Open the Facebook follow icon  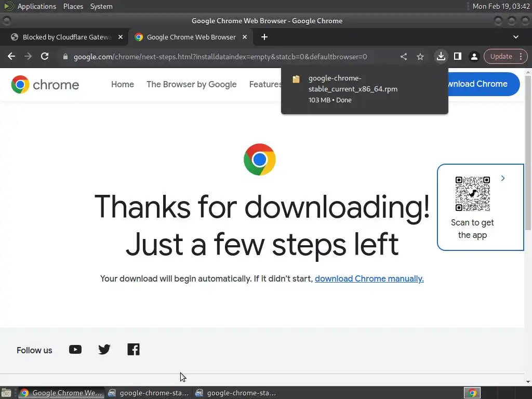tap(134, 350)
